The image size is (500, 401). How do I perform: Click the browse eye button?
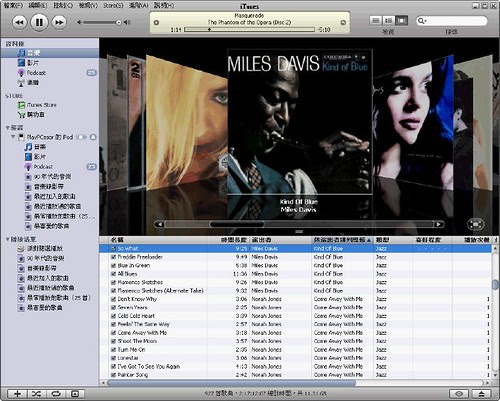459,394
